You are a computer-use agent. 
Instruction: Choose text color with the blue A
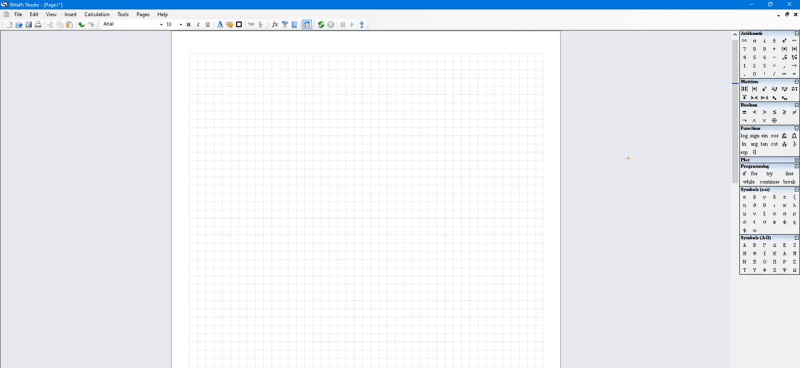[219, 24]
